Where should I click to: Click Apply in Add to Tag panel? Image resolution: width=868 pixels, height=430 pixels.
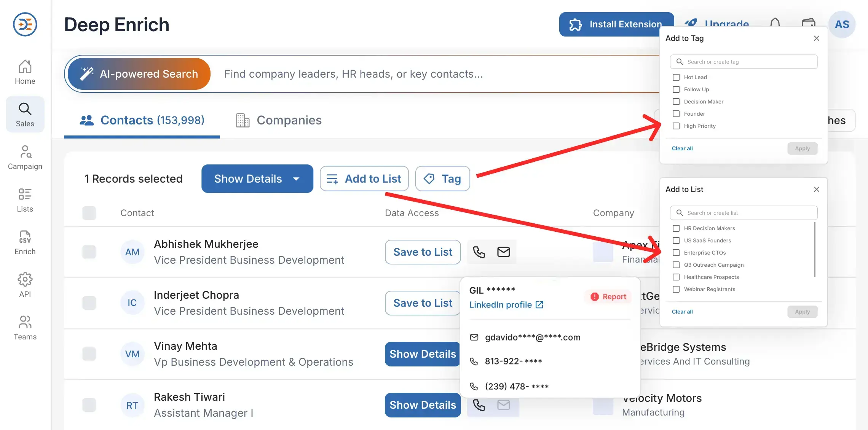(x=803, y=148)
